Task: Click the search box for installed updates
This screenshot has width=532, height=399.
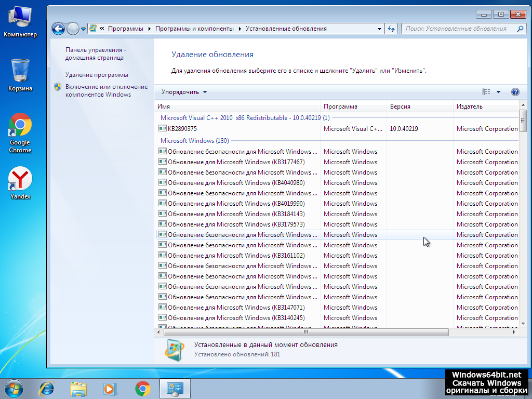Action: [457, 29]
